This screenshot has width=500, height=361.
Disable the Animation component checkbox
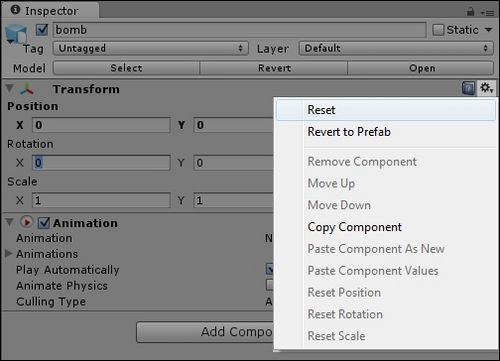[x=44, y=223]
